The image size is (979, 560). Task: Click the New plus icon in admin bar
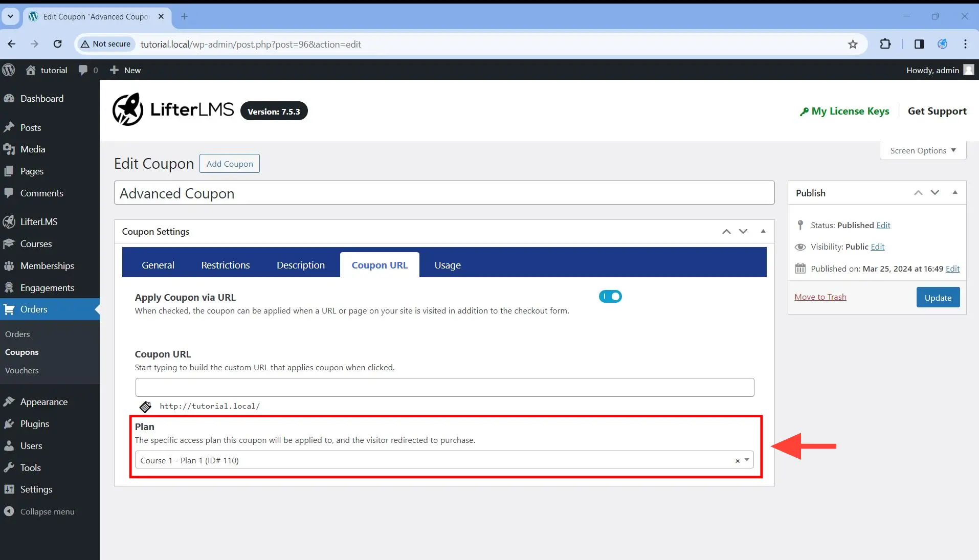115,70
